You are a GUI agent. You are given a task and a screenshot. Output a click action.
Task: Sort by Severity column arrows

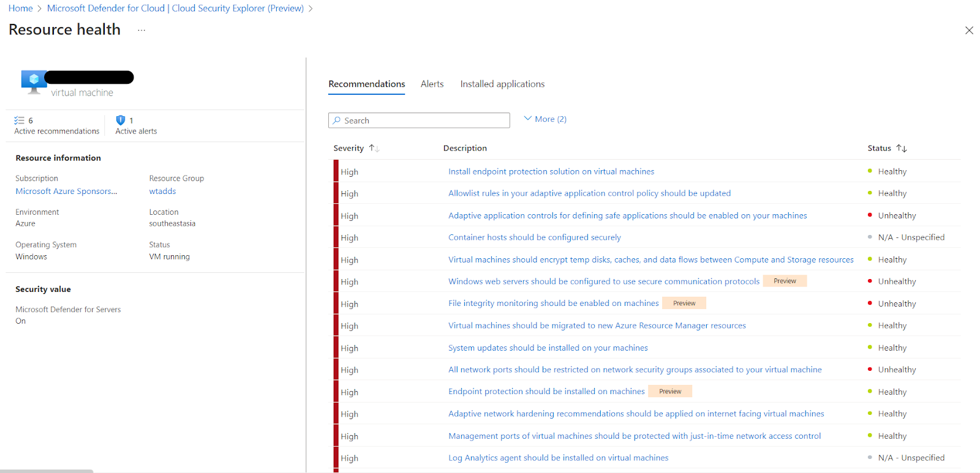coord(374,148)
